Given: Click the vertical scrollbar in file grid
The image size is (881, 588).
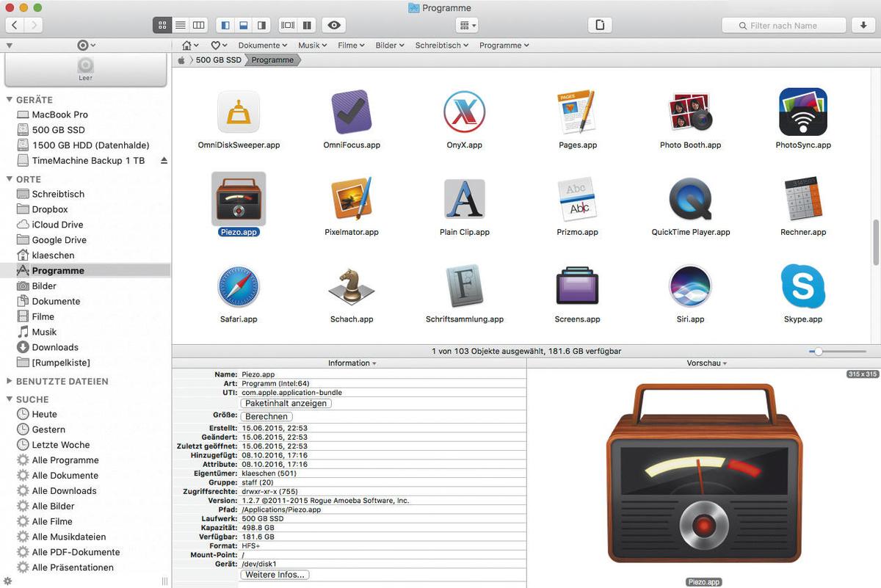Looking at the screenshot, I should tap(876, 243).
